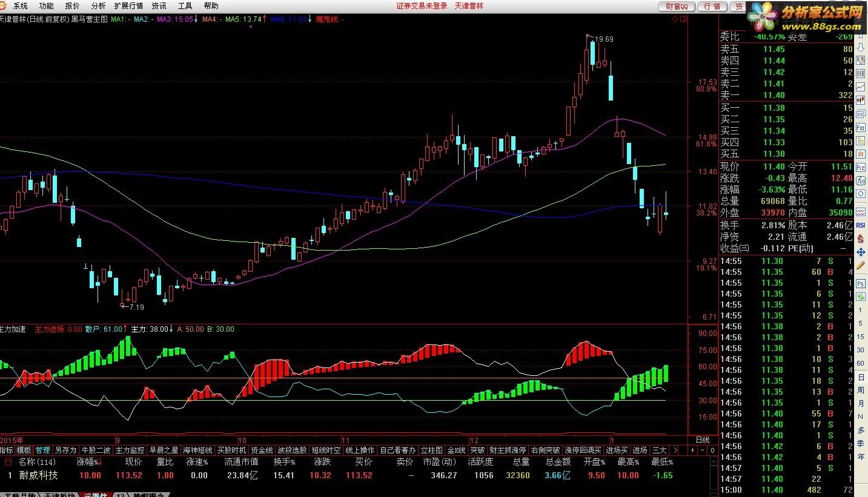Select 1-minute period

pyautogui.click(x=860, y=311)
